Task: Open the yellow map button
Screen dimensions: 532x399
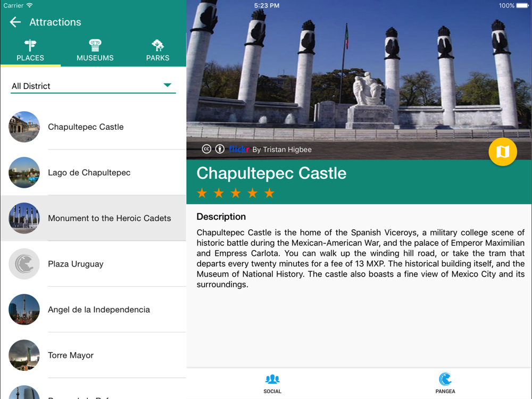Action: pyautogui.click(x=503, y=152)
